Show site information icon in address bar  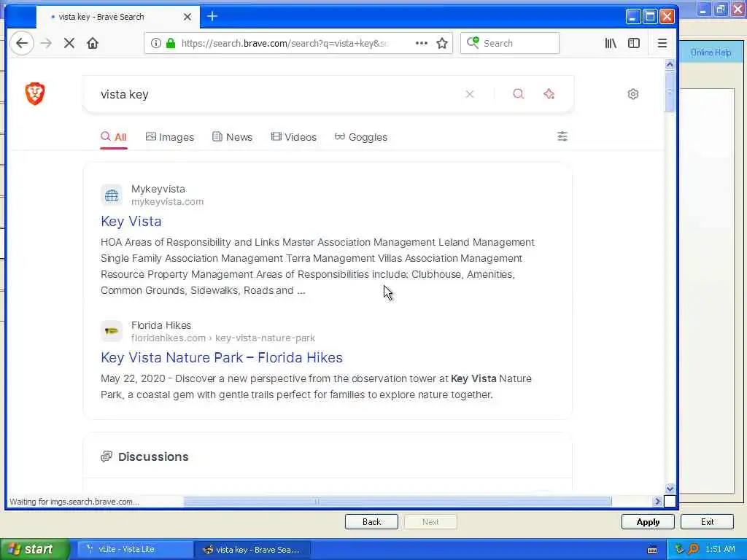[156, 43]
